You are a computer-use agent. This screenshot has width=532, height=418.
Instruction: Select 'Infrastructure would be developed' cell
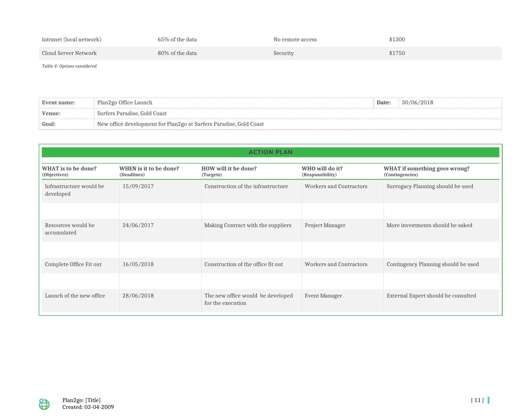[x=74, y=190]
